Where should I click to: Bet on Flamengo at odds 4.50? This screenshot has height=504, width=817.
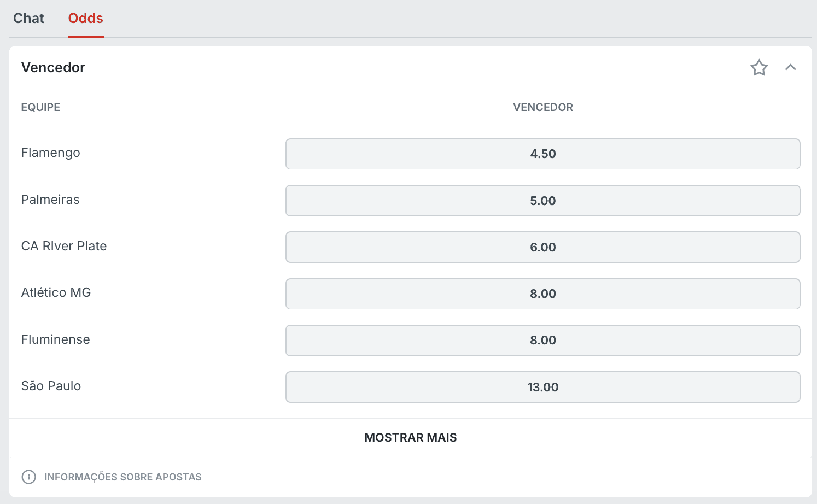(x=542, y=154)
